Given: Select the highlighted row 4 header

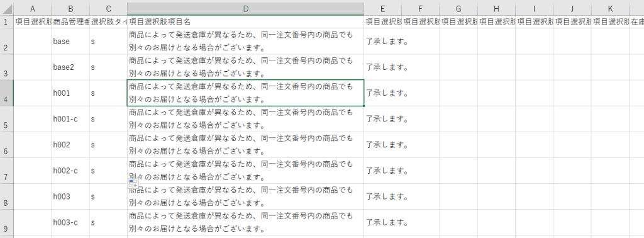Looking at the screenshot, I should pos(6,93).
